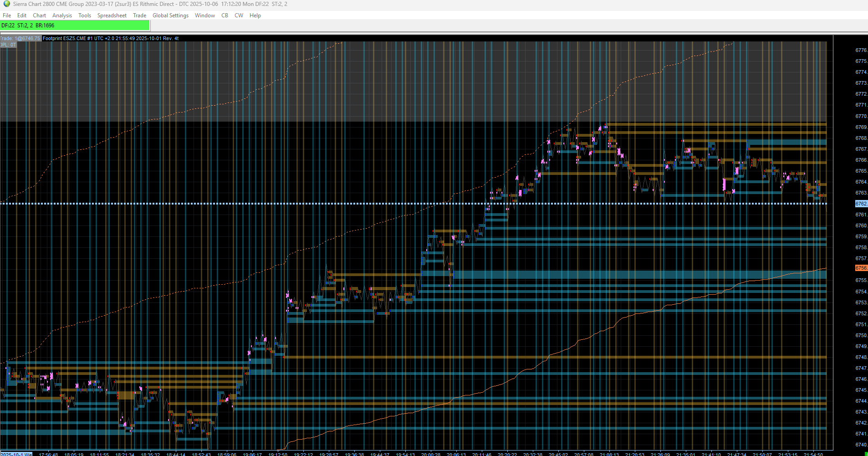Click the 6770 price label on the scale
The image size is (868, 456).
(x=861, y=116)
